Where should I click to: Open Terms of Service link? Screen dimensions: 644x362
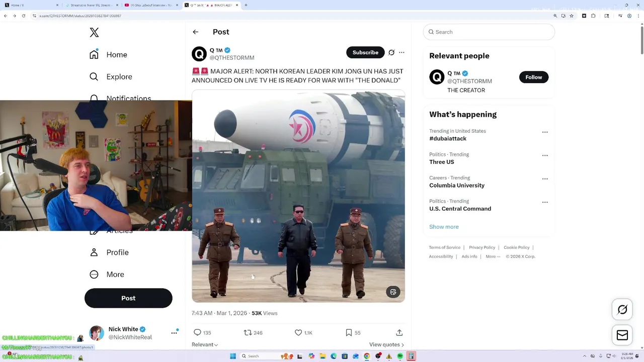point(445,247)
